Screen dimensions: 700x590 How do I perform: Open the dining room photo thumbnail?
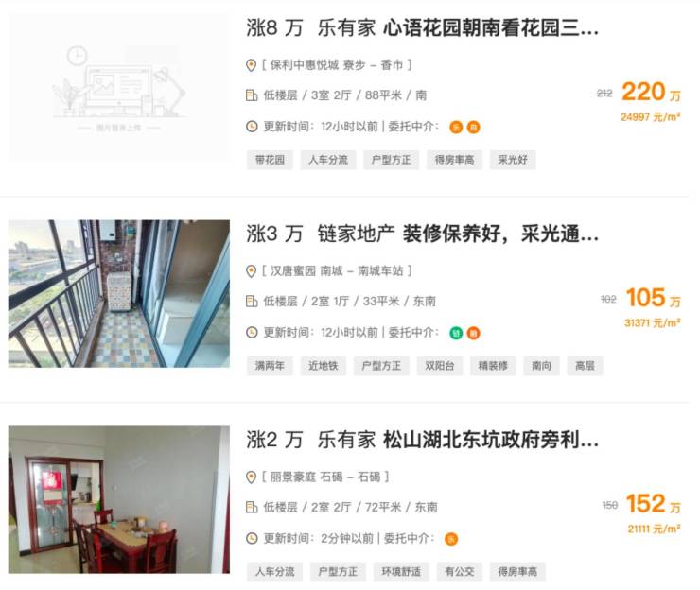(x=119, y=499)
